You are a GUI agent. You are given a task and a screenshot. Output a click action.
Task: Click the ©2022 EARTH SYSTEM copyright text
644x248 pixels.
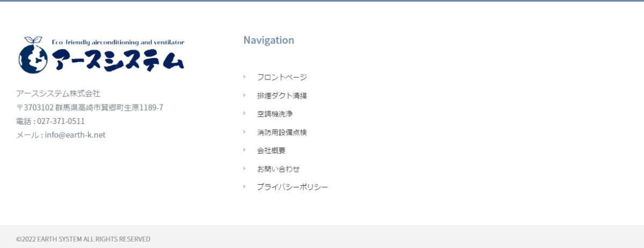click(83, 239)
